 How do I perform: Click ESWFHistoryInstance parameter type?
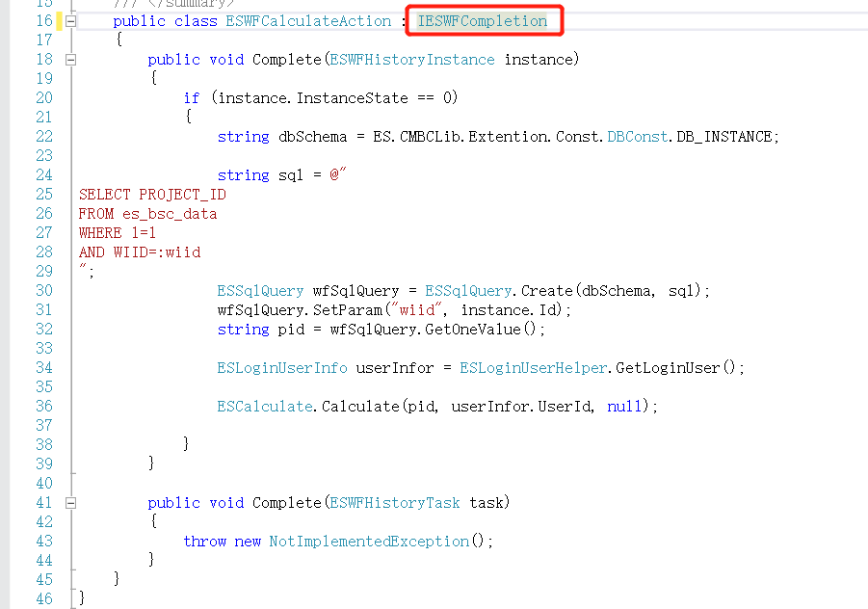[x=412, y=60]
